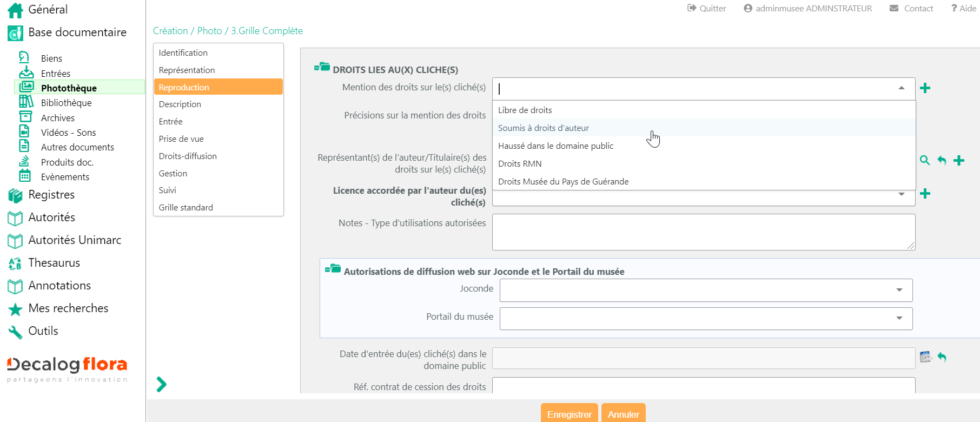980x422 pixels.
Task: Click the undo arrow beside Représentant field
Action: (942, 160)
